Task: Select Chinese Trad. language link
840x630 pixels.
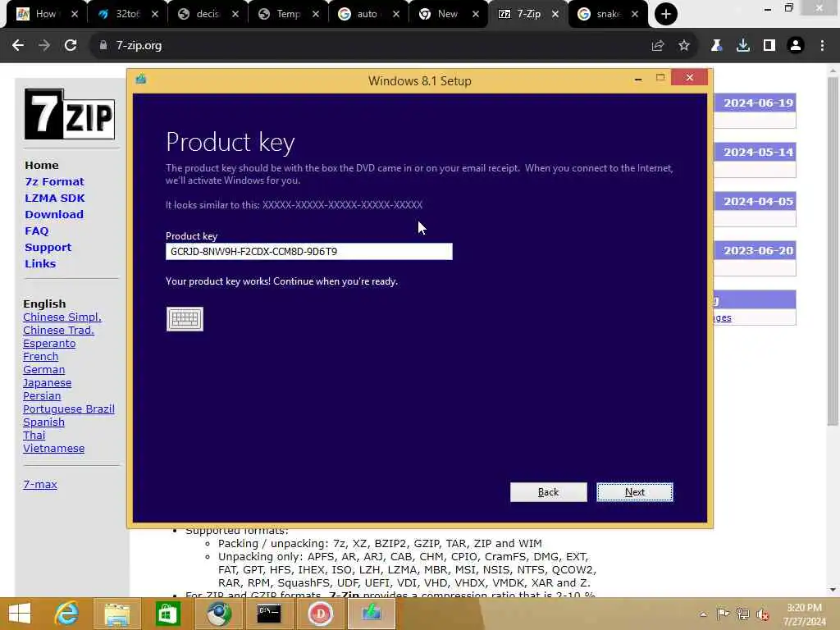Action: point(58,330)
